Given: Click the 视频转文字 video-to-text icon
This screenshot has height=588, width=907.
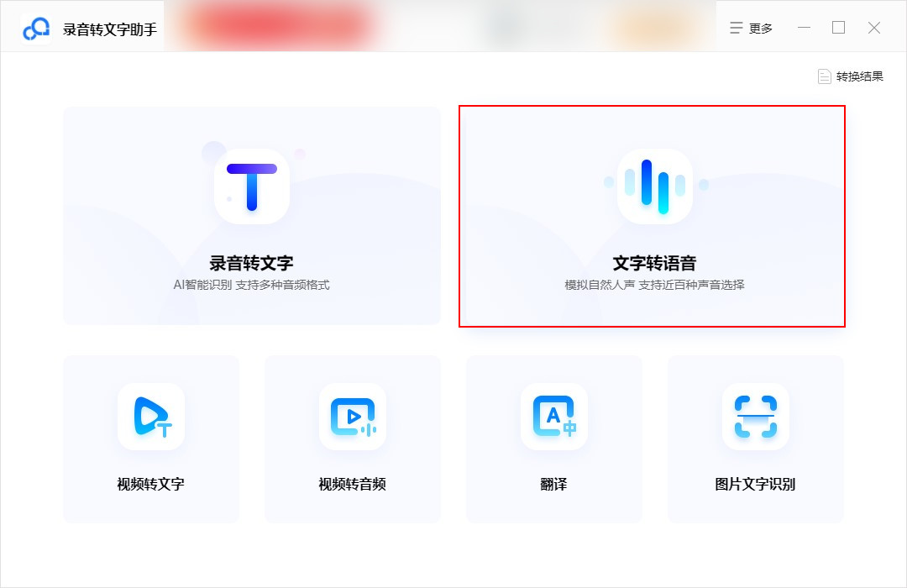Looking at the screenshot, I should point(150,417).
